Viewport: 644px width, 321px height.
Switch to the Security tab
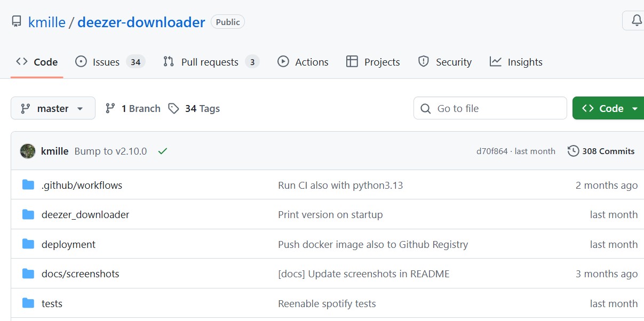pyautogui.click(x=445, y=62)
